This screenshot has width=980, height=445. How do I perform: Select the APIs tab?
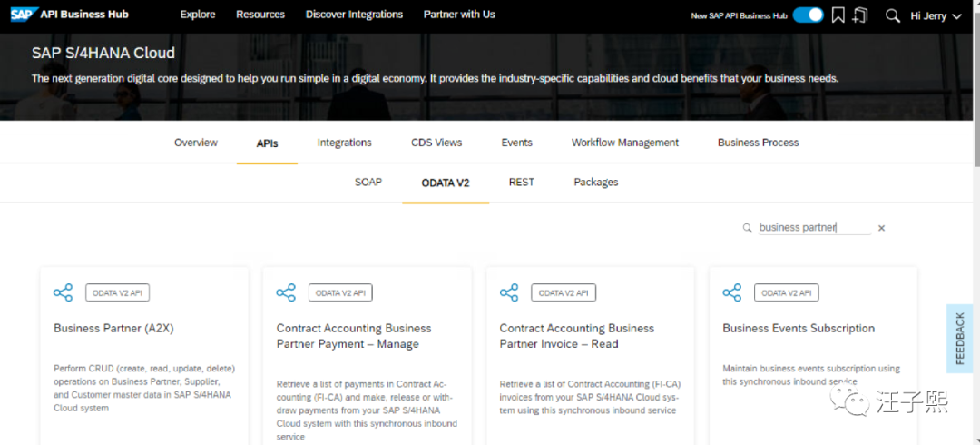[x=267, y=143]
